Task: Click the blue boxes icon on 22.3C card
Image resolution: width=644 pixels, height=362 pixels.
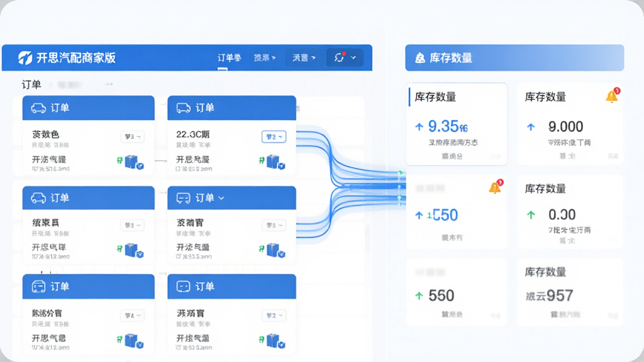Action: (275, 162)
